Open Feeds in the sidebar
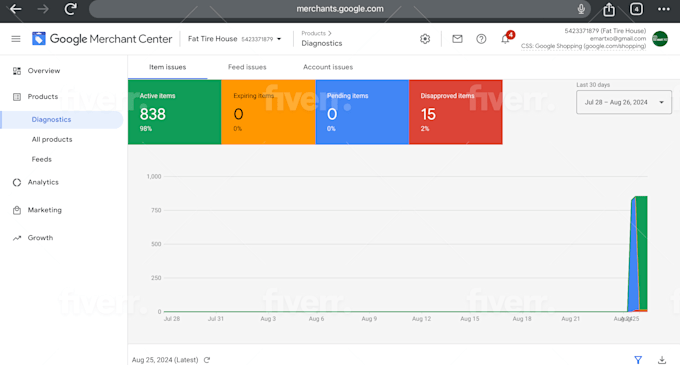The height and width of the screenshot is (365, 680). (x=42, y=159)
